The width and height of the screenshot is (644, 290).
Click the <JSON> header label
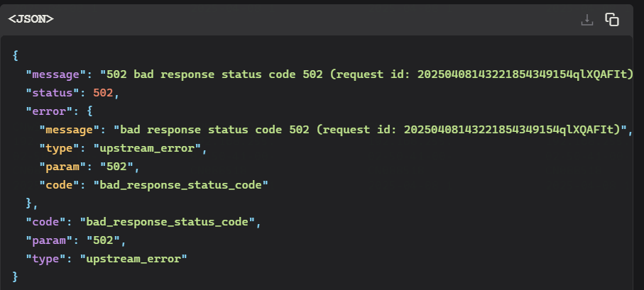coord(31,19)
